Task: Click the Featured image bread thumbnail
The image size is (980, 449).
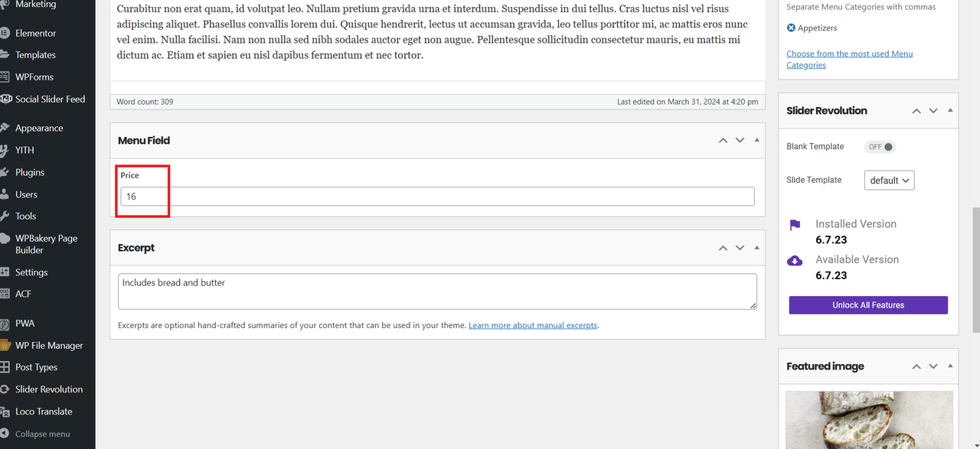Action: pyautogui.click(x=869, y=420)
